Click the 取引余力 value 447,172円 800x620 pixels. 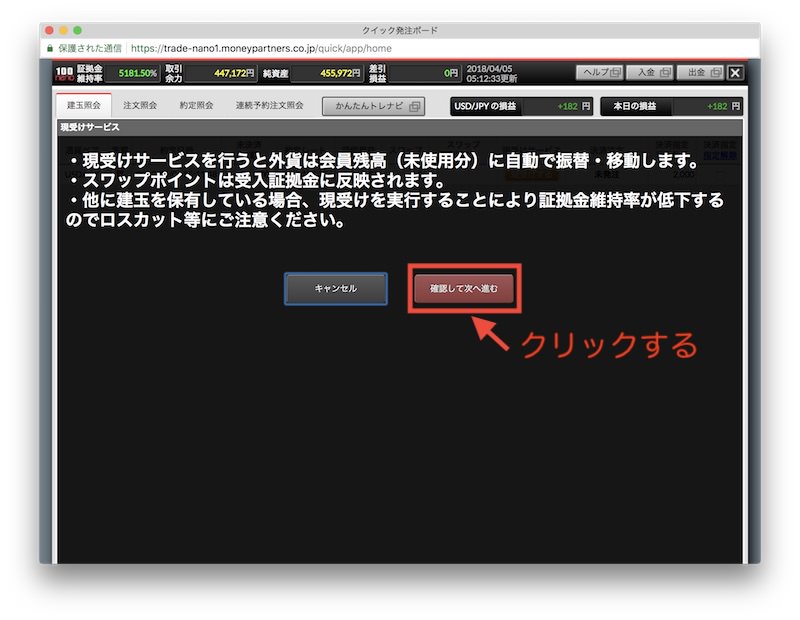[x=234, y=73]
